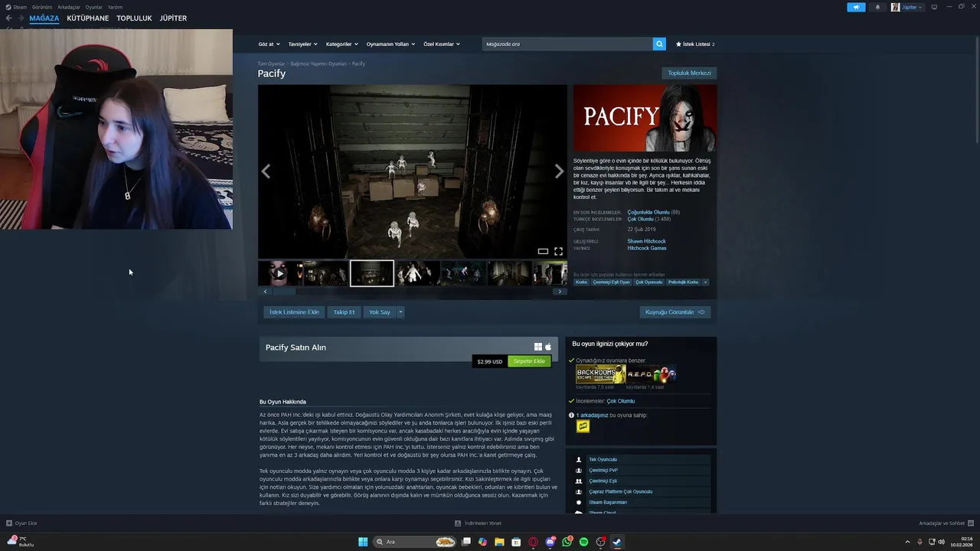Select the ghost girl screenshot thumbnail
980x551 pixels.
[418, 273]
